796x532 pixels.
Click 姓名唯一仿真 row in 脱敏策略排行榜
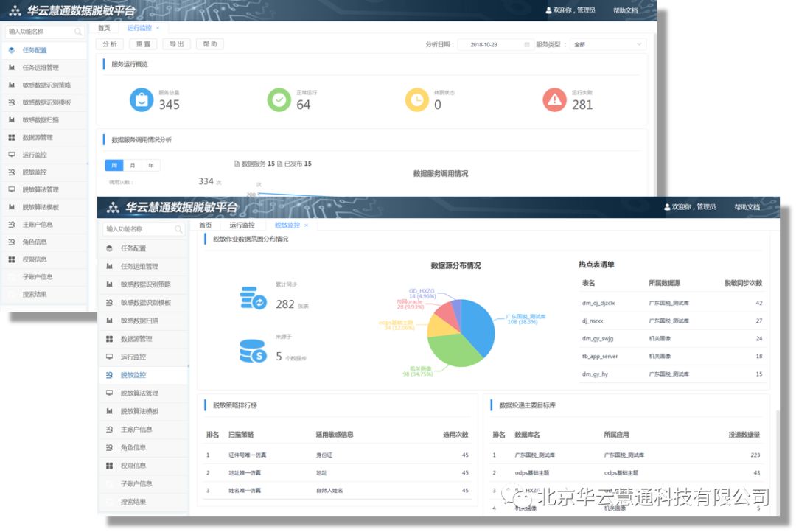click(337, 491)
